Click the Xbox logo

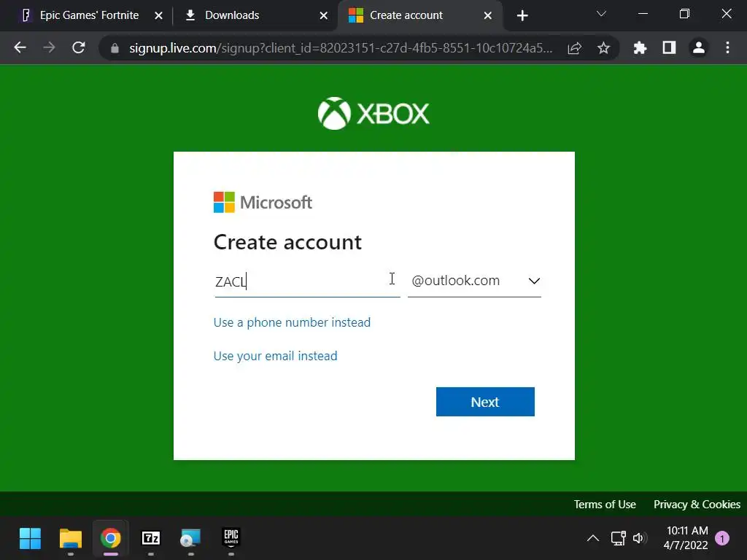tap(373, 113)
